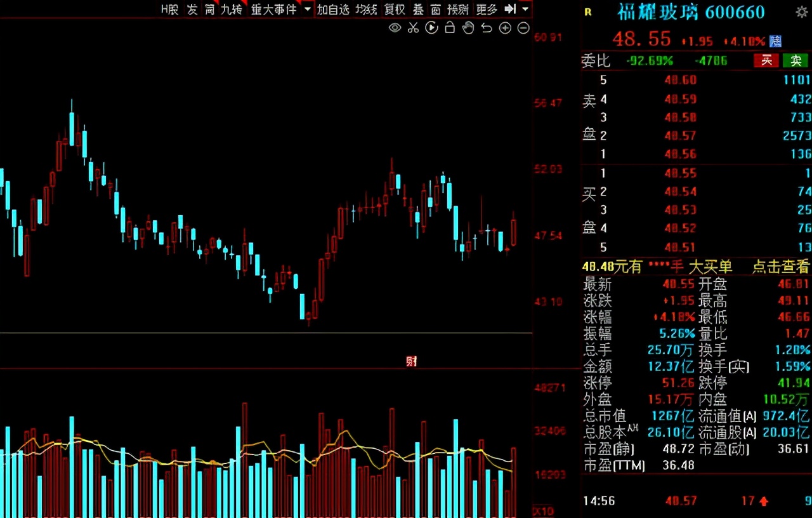Select the buy 5 price 48.51
This screenshot has height=518, width=812.
click(x=680, y=248)
